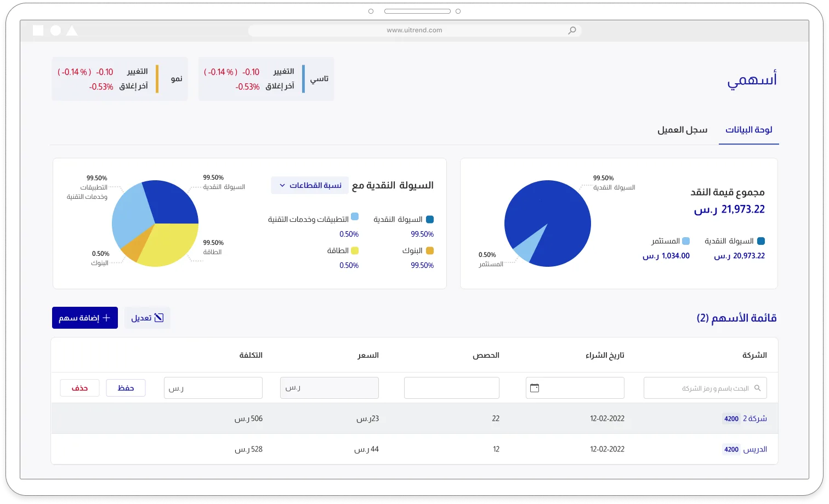Click the تاريخ الشراء column header

(x=605, y=356)
